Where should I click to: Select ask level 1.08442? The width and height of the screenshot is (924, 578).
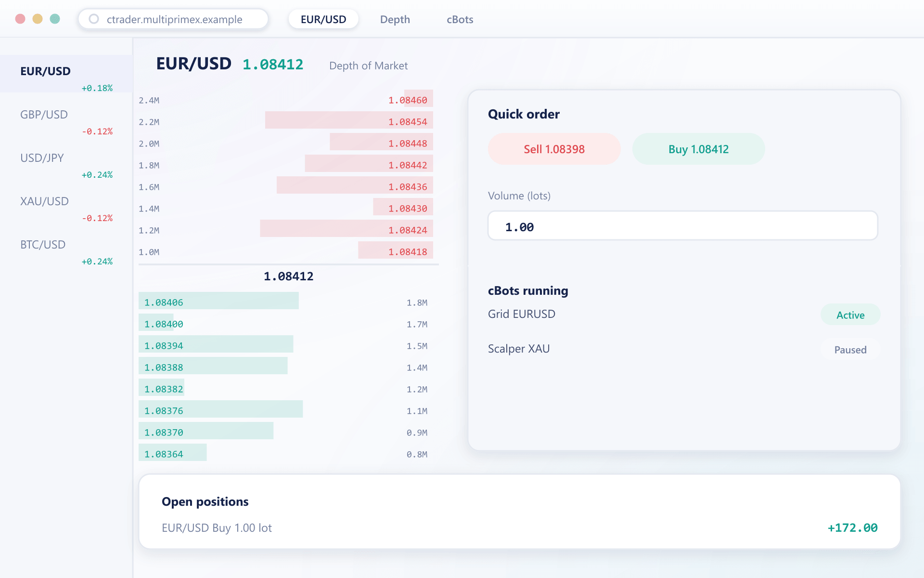286,163
